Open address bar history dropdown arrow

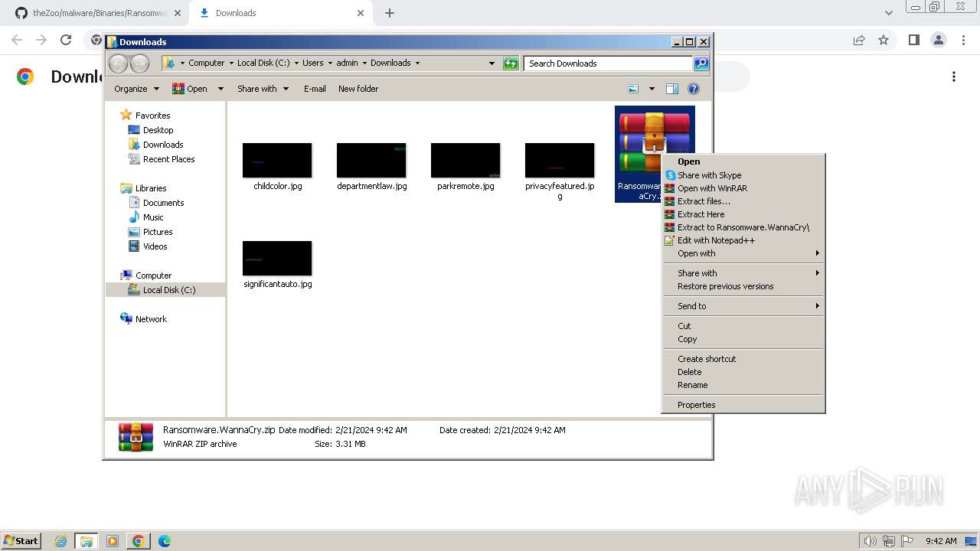click(492, 64)
